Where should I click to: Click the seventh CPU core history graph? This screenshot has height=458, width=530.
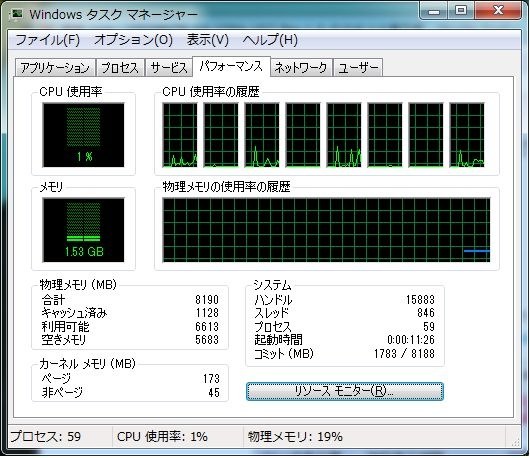click(426, 135)
